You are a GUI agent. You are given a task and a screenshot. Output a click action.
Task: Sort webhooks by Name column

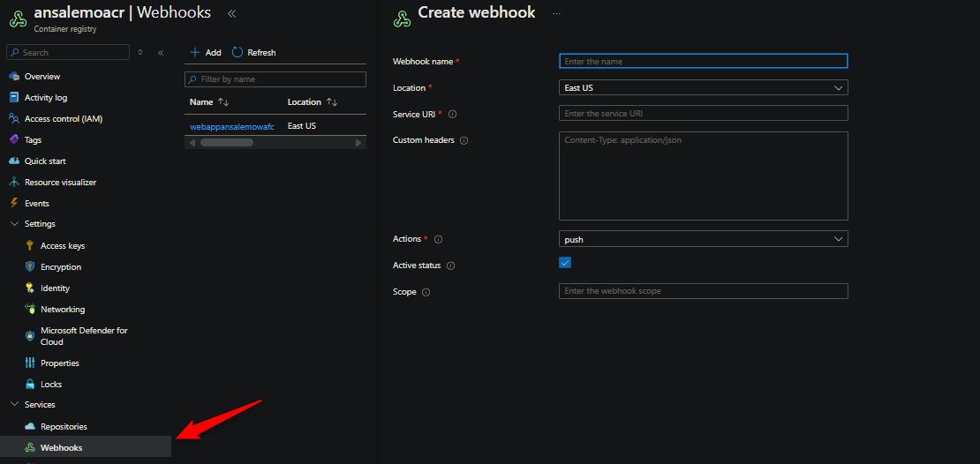click(209, 101)
